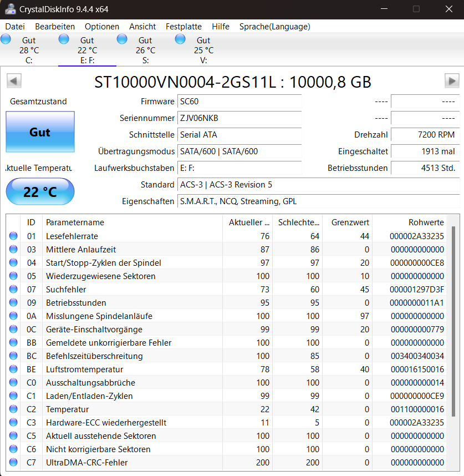Click status orb for Aktuell ausstehende Sektoren
The image size is (464, 476).
(x=13, y=436)
